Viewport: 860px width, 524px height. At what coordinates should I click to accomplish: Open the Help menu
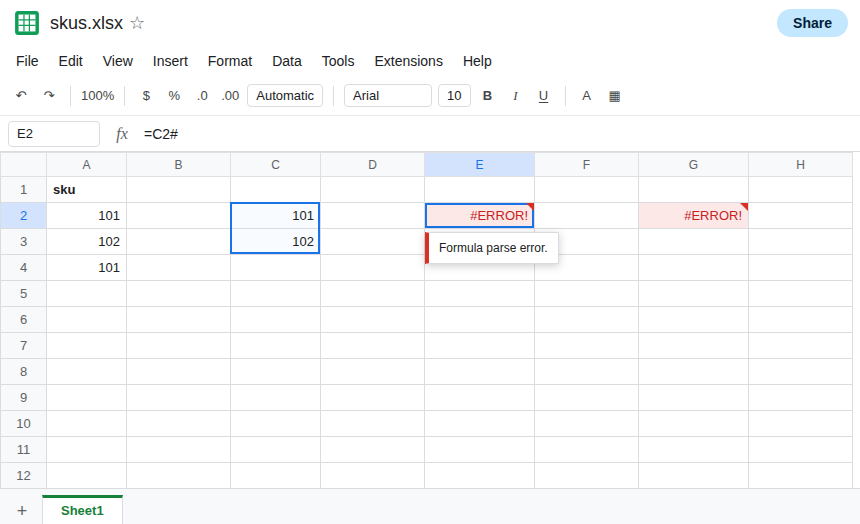[x=477, y=61]
